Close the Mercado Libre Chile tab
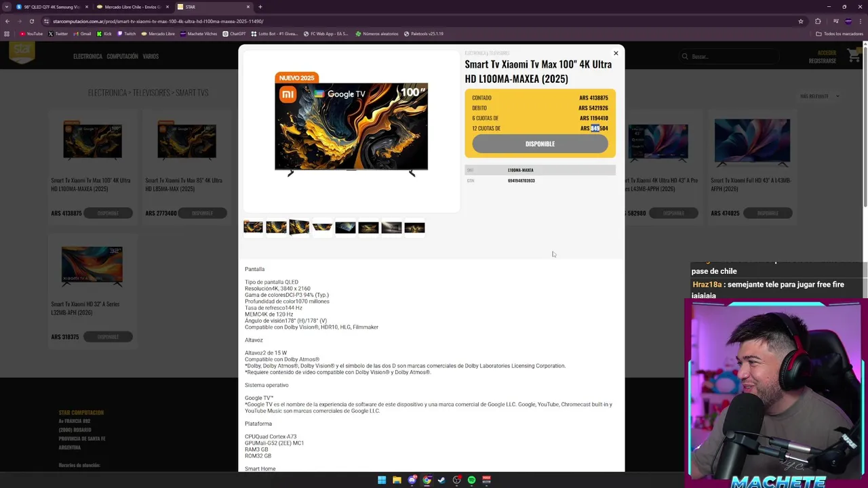The height and width of the screenshot is (488, 868). click(167, 7)
